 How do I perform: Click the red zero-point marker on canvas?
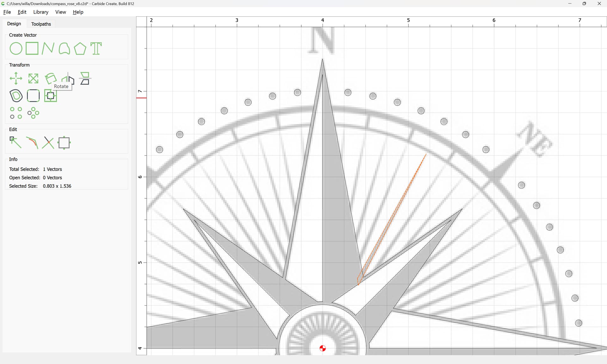322,348
